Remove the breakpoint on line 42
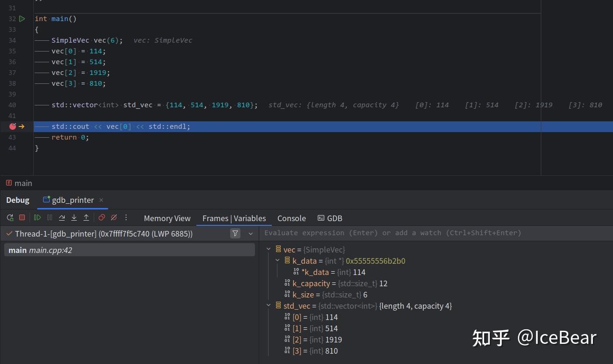Screen dimensions: 613x364 (13, 126)
